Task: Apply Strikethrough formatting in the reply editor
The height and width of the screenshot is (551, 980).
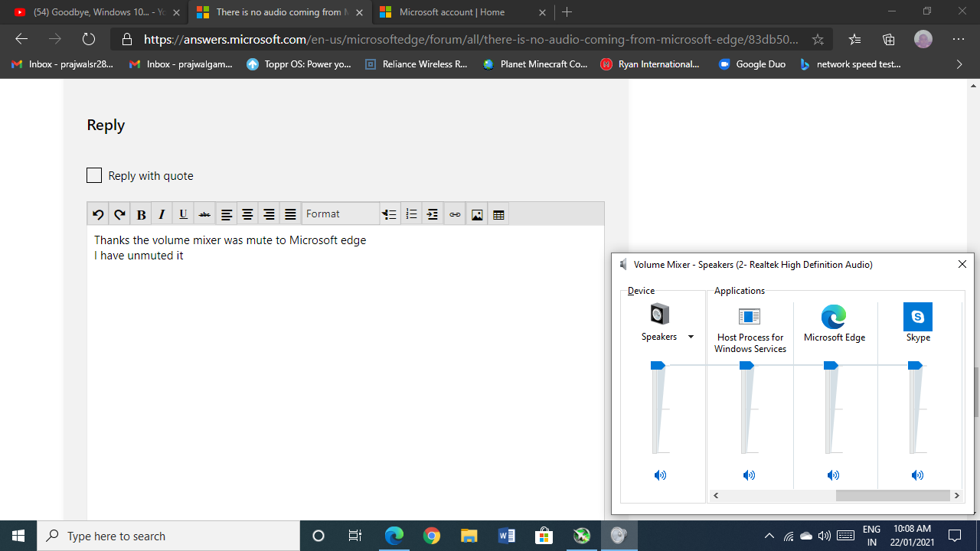Action: click(x=204, y=214)
